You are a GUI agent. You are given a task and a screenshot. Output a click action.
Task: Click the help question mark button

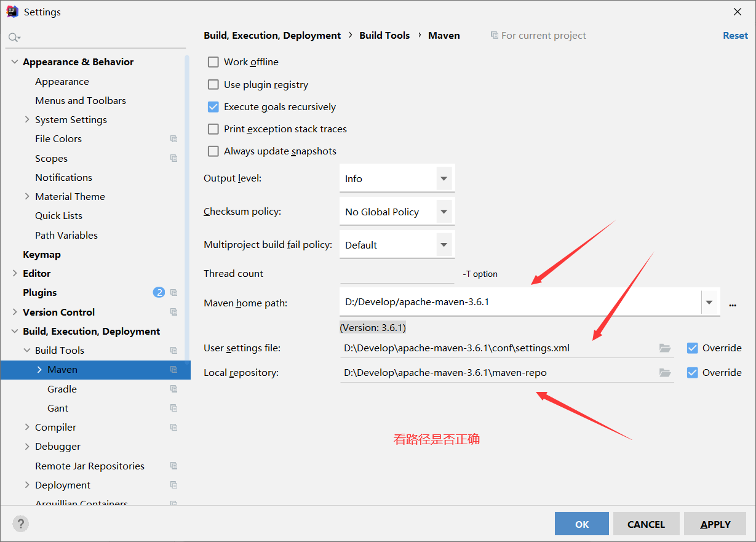(x=21, y=524)
